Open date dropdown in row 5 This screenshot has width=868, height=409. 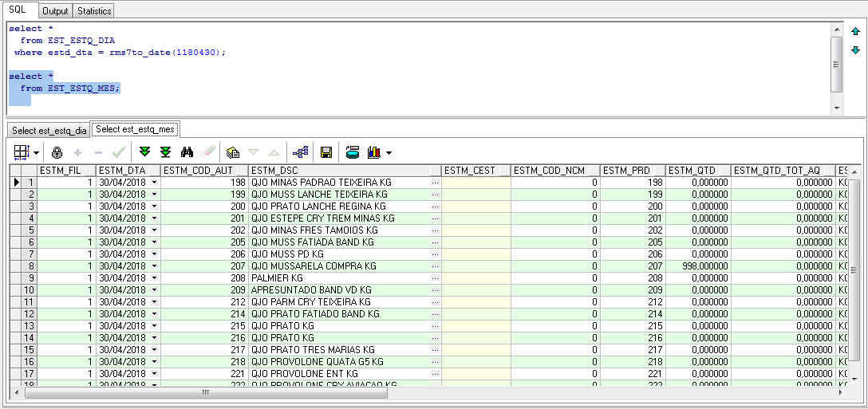[x=154, y=230]
